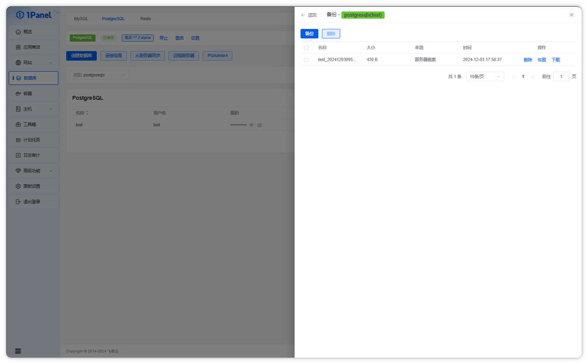Click the 430 B size cell

pos(372,60)
